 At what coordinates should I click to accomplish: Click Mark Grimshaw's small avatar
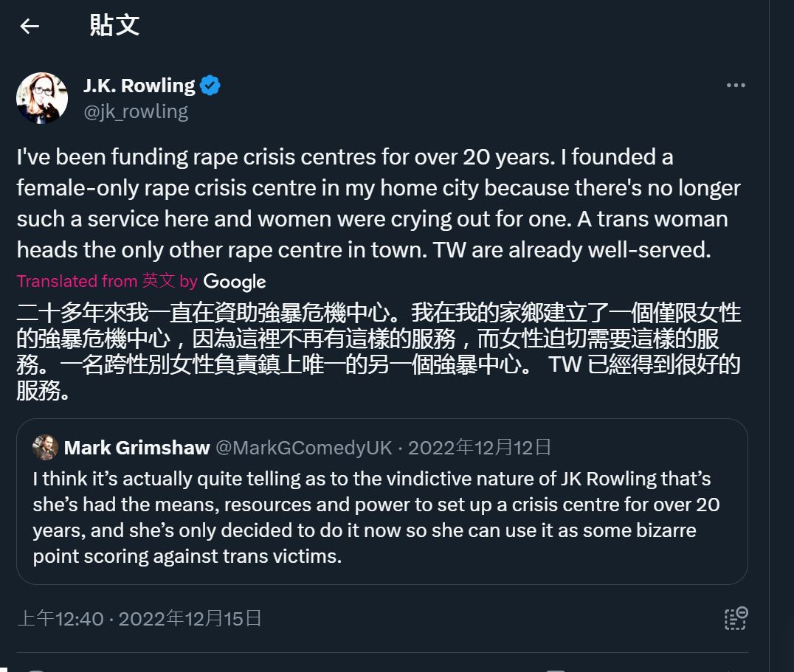(46, 447)
